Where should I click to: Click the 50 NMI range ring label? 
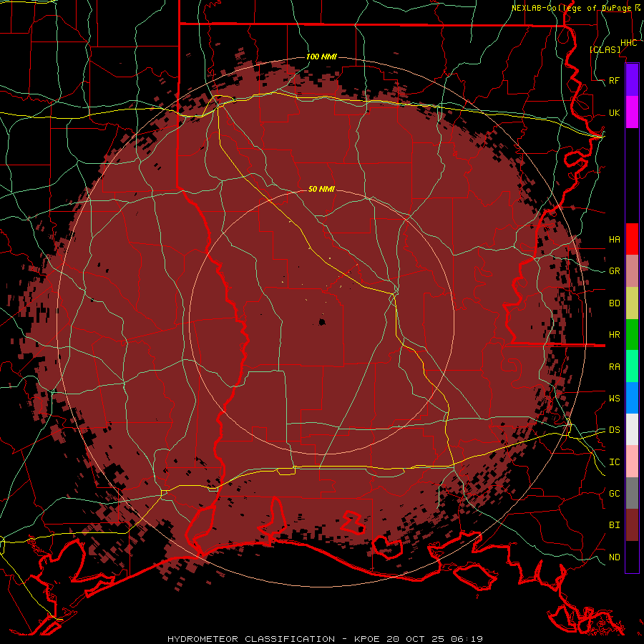click(321, 189)
